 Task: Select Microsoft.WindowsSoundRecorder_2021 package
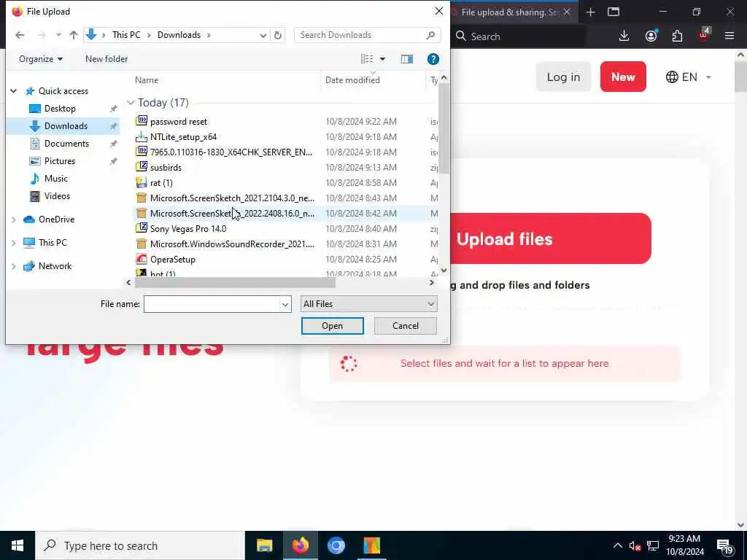pyautogui.click(x=232, y=244)
